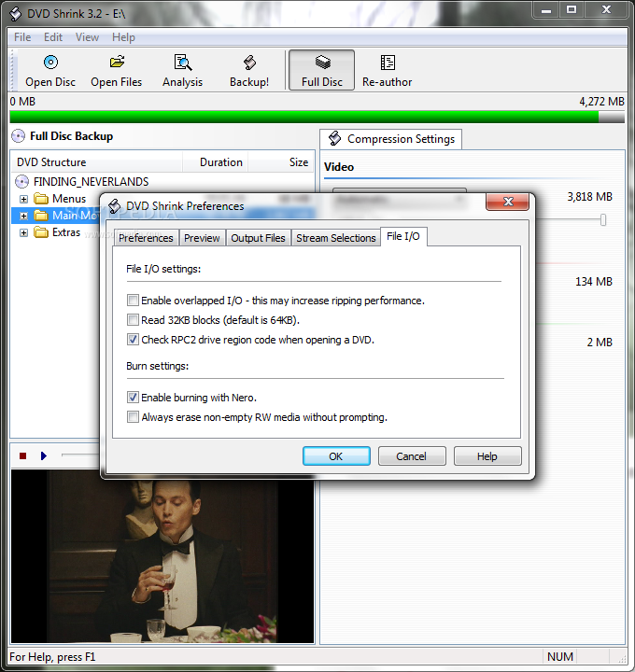This screenshot has width=635, height=672.
Task: Play the preview with blue arrow
Action: click(43, 456)
